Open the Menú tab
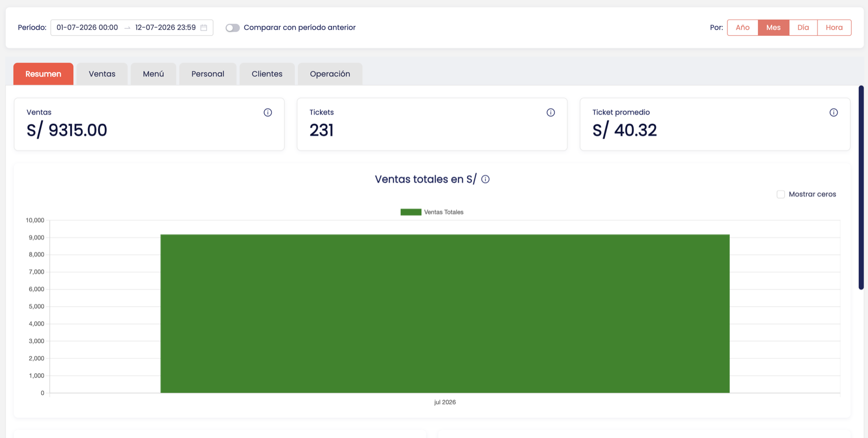 (x=154, y=74)
